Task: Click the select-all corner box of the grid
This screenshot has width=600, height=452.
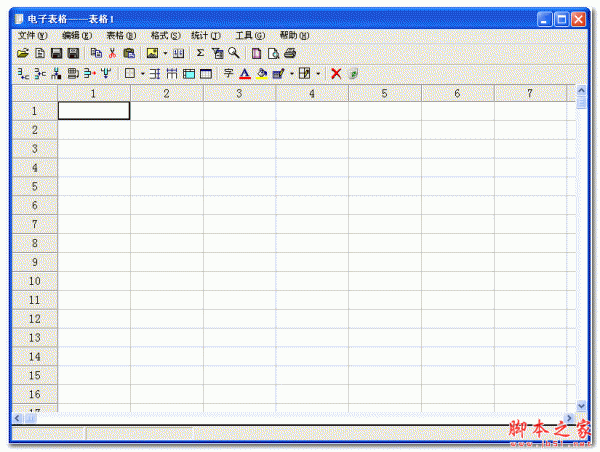Action: coord(35,93)
